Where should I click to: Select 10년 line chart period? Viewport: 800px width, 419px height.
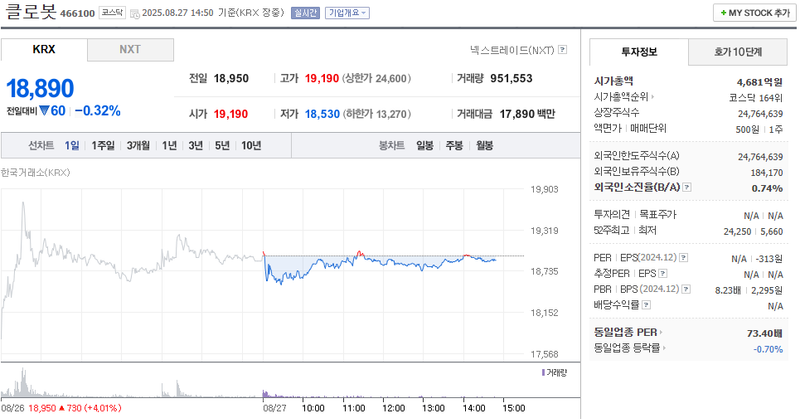[x=251, y=145]
